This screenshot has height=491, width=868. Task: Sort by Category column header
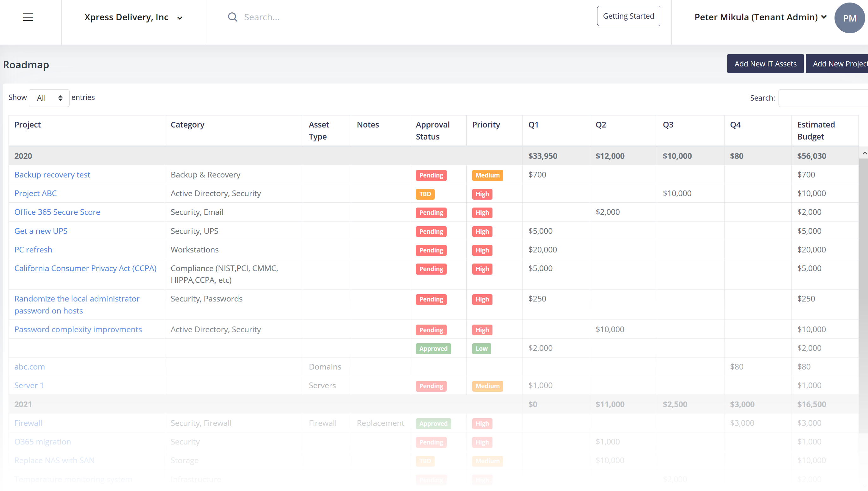[x=234, y=131]
